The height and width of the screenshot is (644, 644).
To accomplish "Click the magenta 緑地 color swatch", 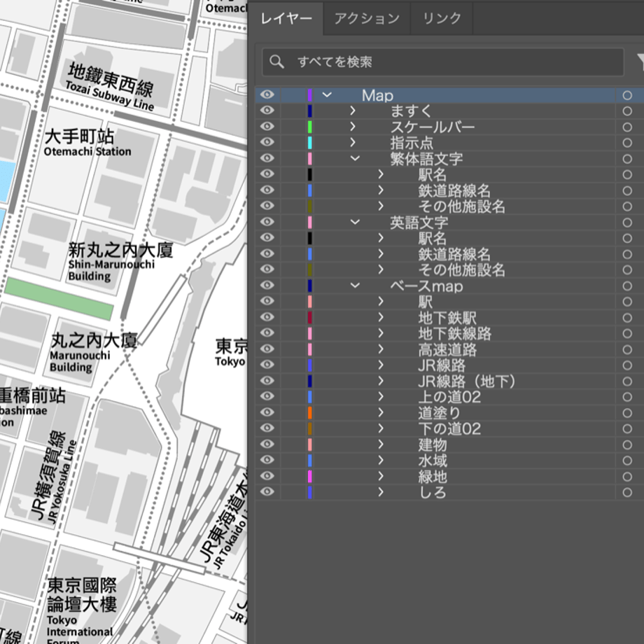I will (x=309, y=476).
